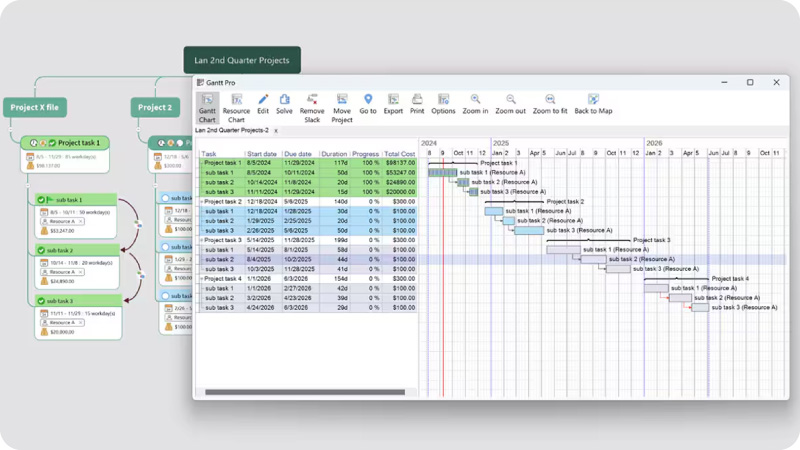The width and height of the screenshot is (800, 450).
Task: Check the empty circle on Project 2's second sub task
Action: click(x=165, y=247)
